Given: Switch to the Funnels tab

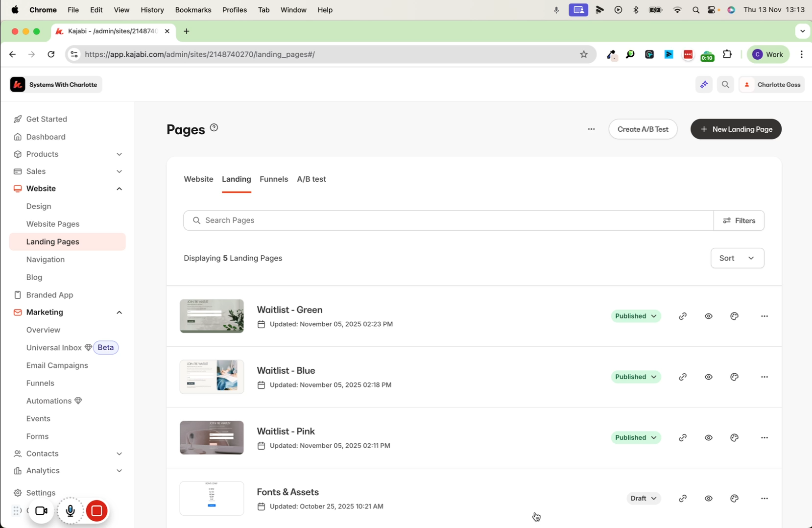Looking at the screenshot, I should tap(274, 179).
